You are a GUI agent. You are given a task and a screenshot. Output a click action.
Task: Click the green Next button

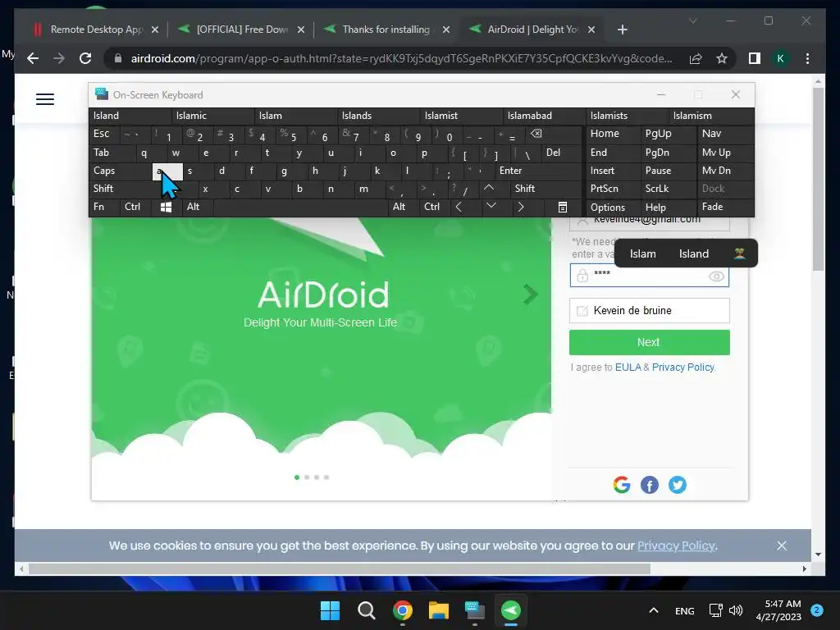pos(650,342)
